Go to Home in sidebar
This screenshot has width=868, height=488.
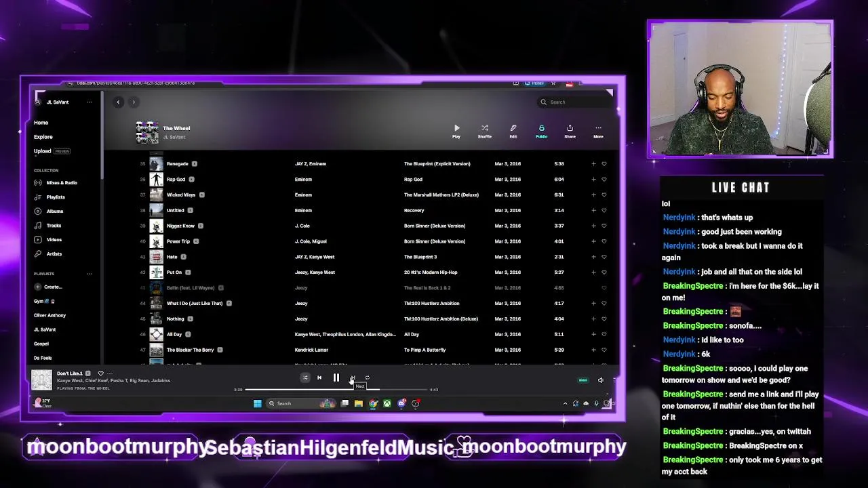pyautogui.click(x=41, y=123)
